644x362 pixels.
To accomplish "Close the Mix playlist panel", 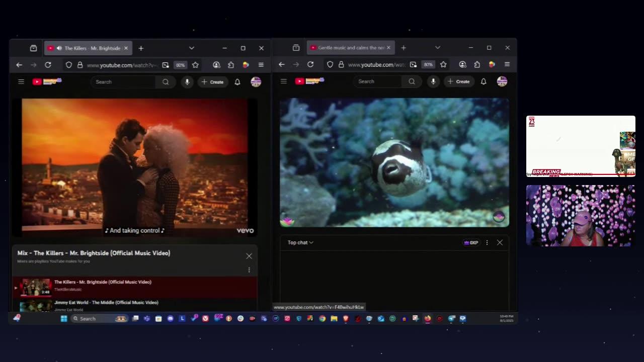I will pyautogui.click(x=249, y=256).
